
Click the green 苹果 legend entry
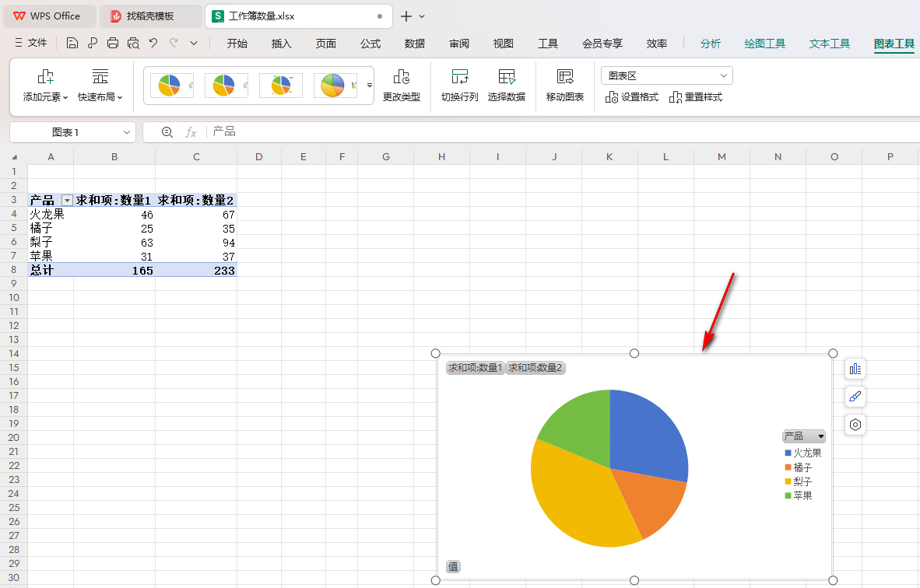coord(799,495)
